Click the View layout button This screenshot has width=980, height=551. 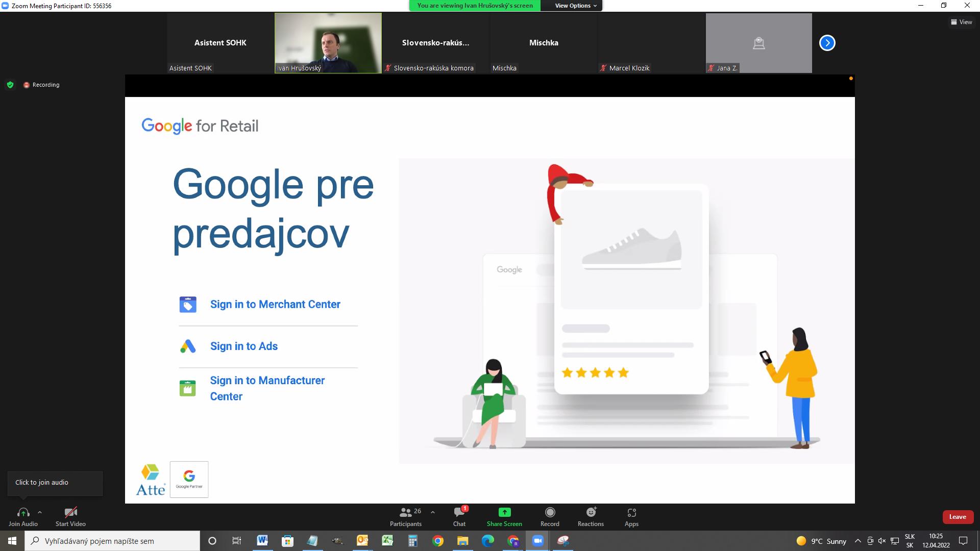click(962, 22)
